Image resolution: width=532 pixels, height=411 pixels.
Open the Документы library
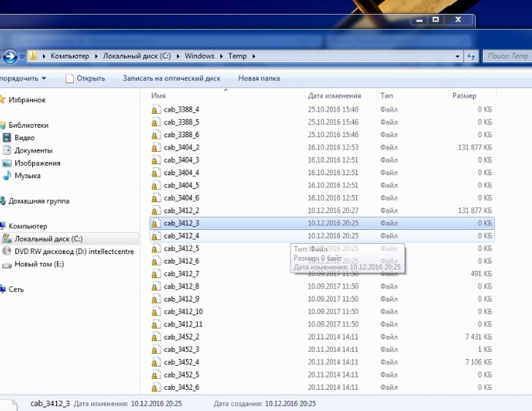[34, 150]
